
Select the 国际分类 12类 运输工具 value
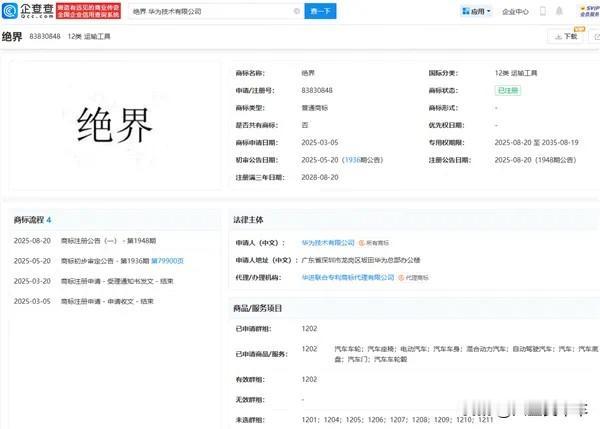click(x=516, y=73)
